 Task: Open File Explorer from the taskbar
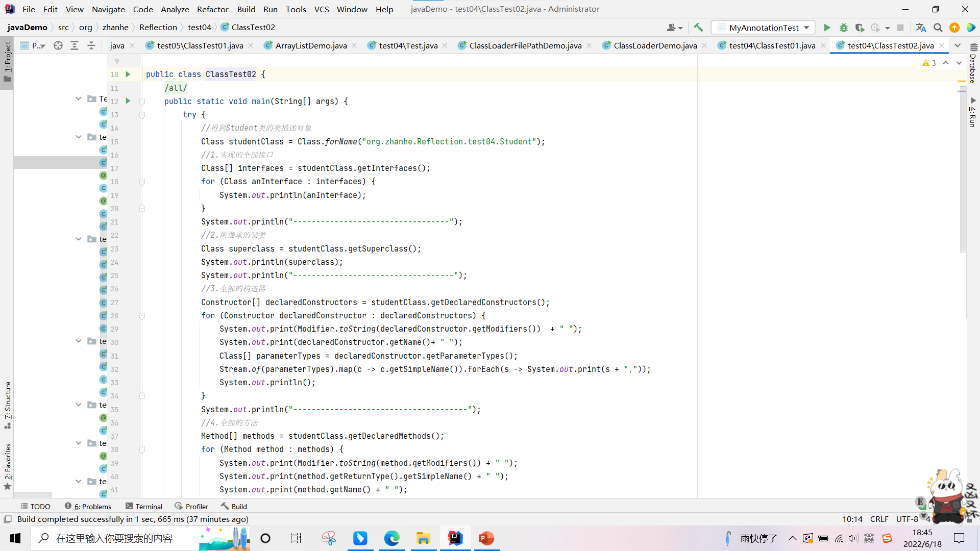(423, 538)
